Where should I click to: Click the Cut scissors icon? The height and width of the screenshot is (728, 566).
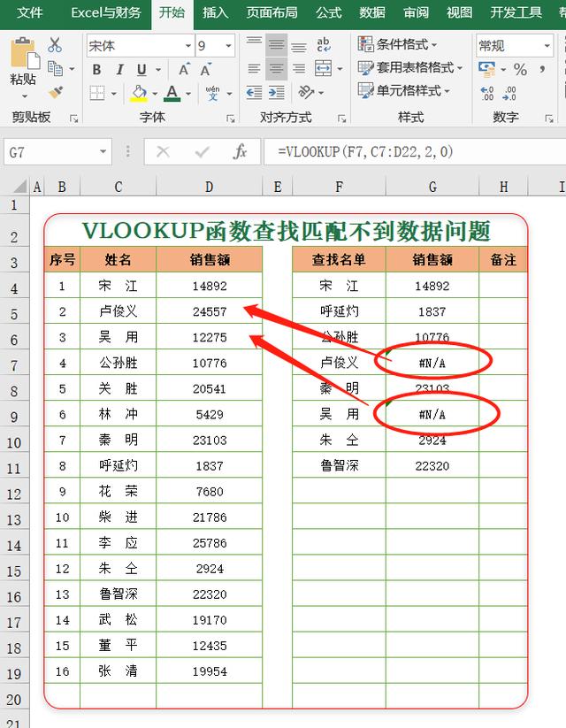click(55, 45)
